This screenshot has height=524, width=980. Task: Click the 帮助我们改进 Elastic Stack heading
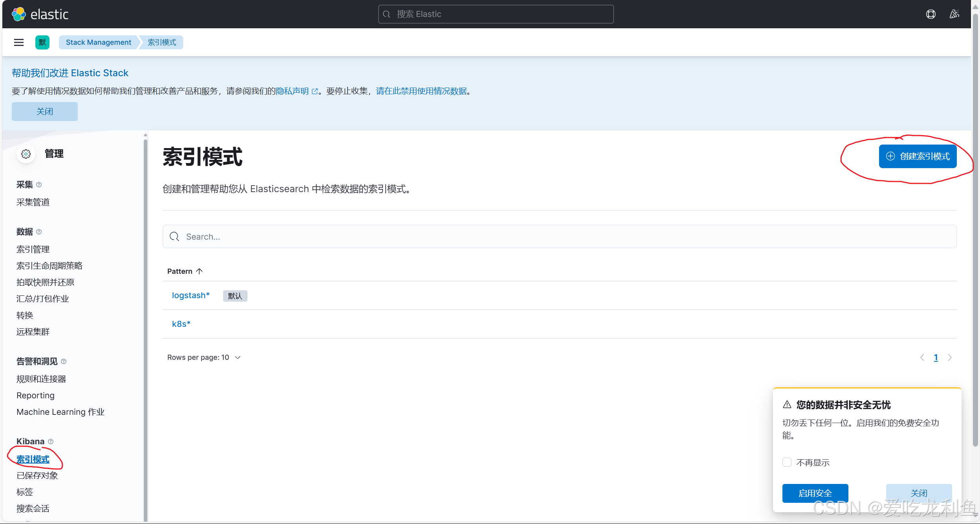(x=70, y=73)
